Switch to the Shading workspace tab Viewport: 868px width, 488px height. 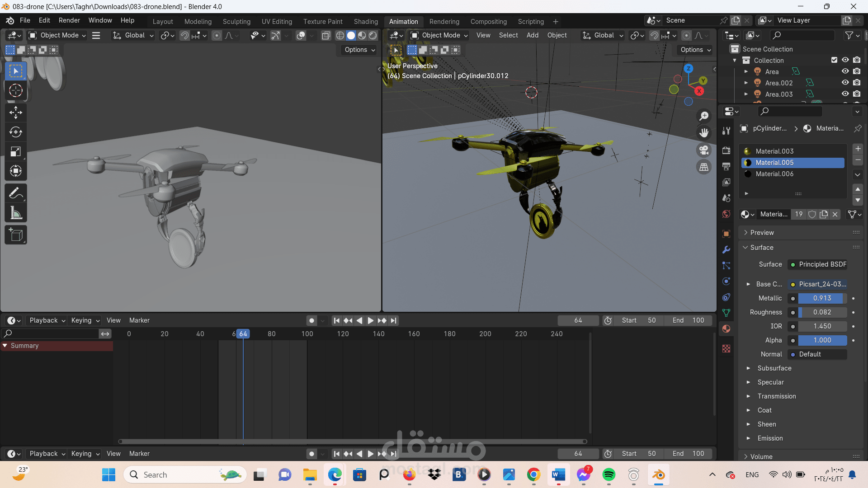coord(365,21)
